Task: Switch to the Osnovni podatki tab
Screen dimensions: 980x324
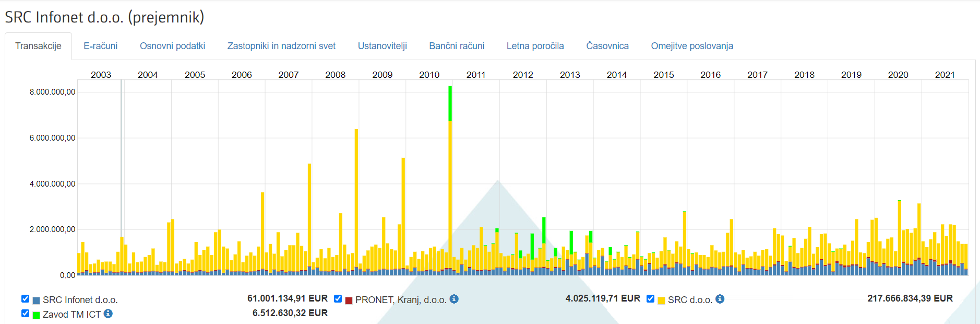Action: click(x=172, y=46)
